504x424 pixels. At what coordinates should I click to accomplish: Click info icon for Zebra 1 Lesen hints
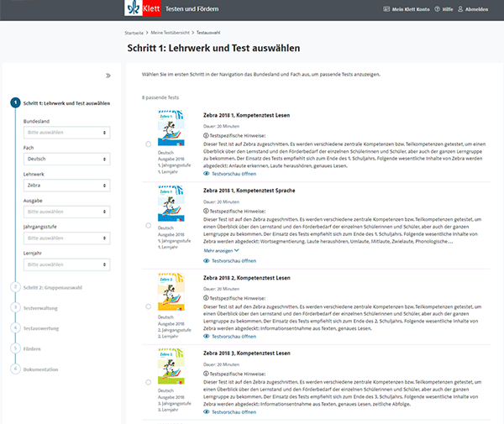(206, 135)
